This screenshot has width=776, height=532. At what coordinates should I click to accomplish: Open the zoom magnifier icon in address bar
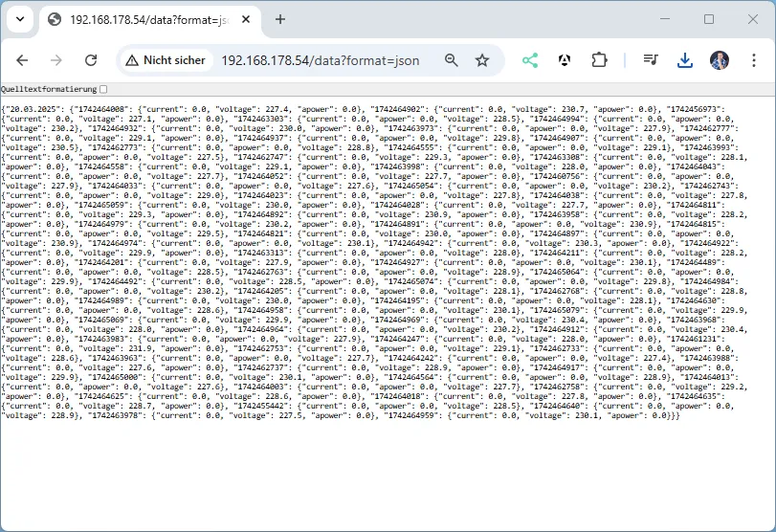pos(451,60)
